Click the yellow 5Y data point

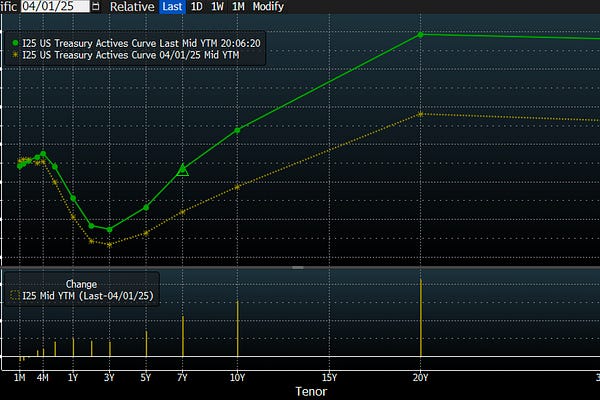(x=146, y=233)
